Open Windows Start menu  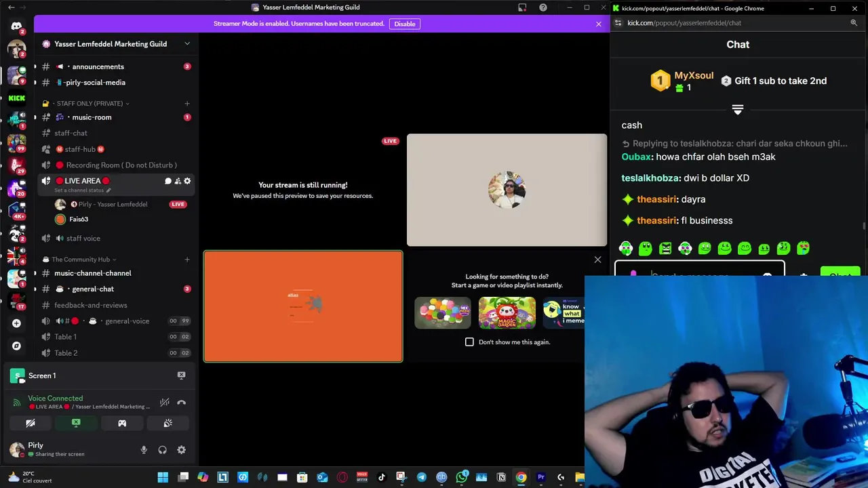[x=163, y=477]
